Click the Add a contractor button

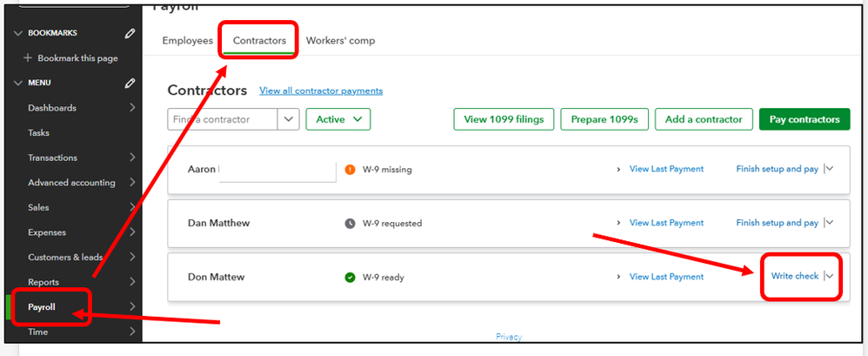coord(704,119)
